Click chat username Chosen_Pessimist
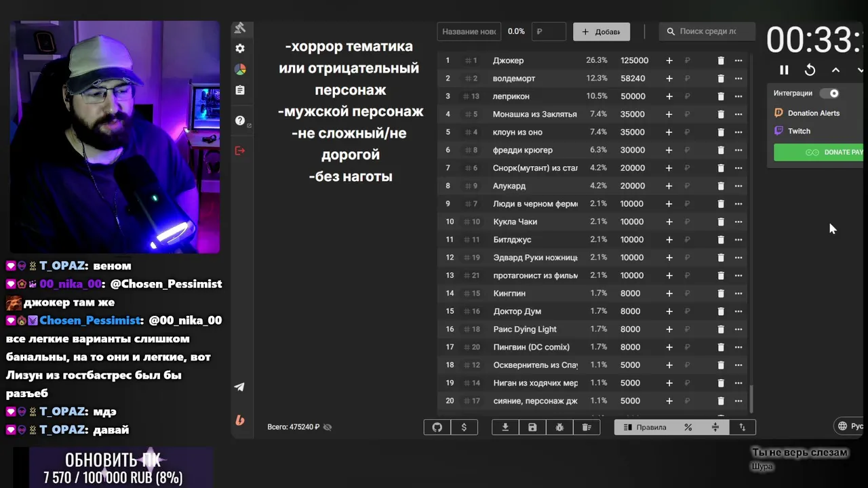Screen dimensions: 868x488 pos(90,320)
